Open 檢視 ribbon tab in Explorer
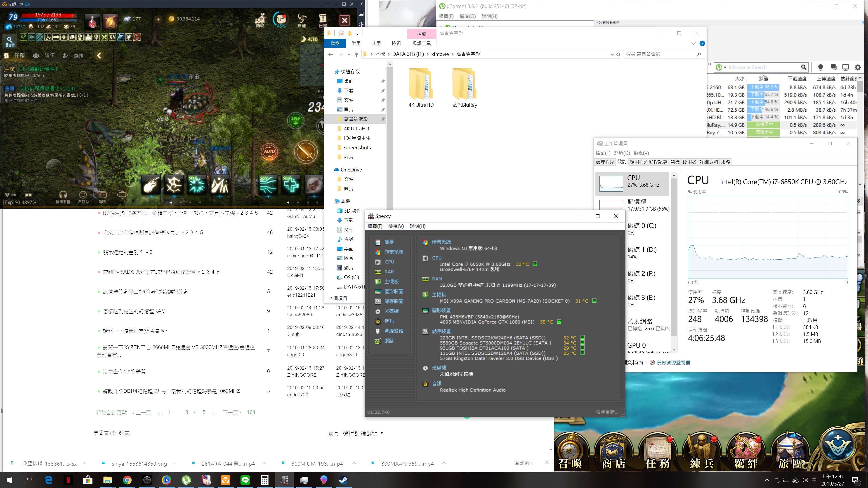 pos(396,43)
